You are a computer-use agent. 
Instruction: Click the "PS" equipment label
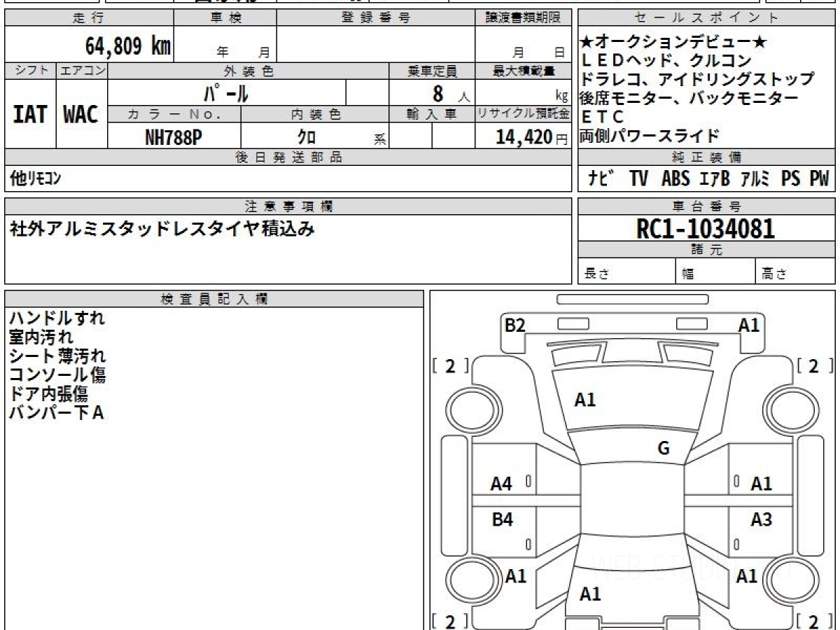791,178
